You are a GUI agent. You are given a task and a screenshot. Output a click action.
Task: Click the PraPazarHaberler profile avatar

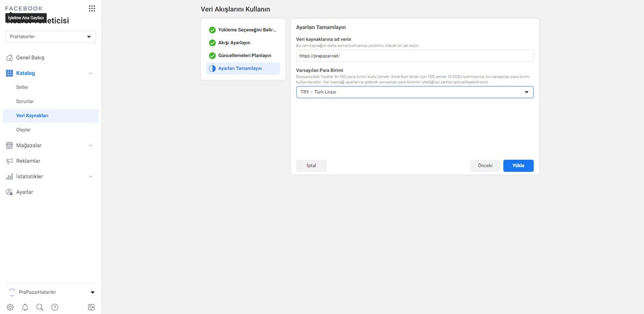(12, 292)
